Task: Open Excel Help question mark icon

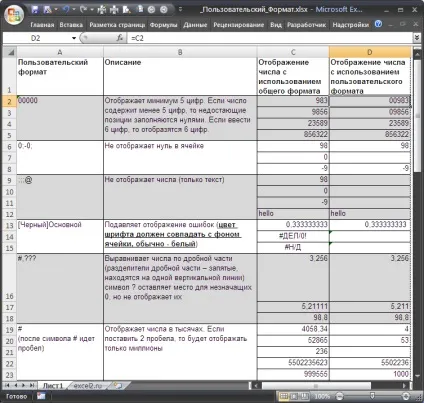Action: pyautogui.click(x=378, y=24)
